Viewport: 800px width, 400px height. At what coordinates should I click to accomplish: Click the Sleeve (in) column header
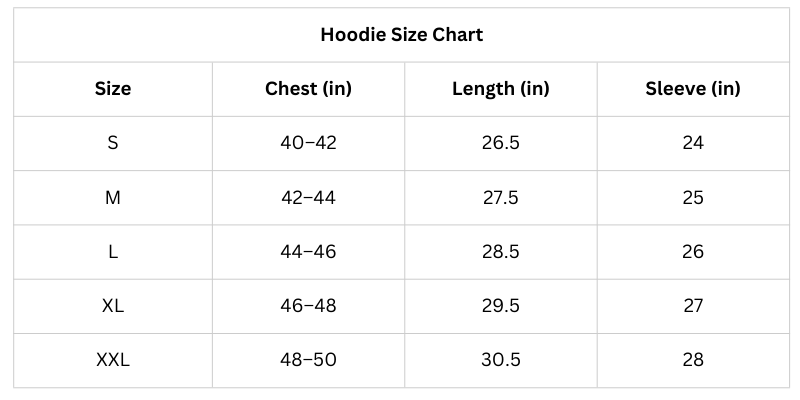pos(693,89)
